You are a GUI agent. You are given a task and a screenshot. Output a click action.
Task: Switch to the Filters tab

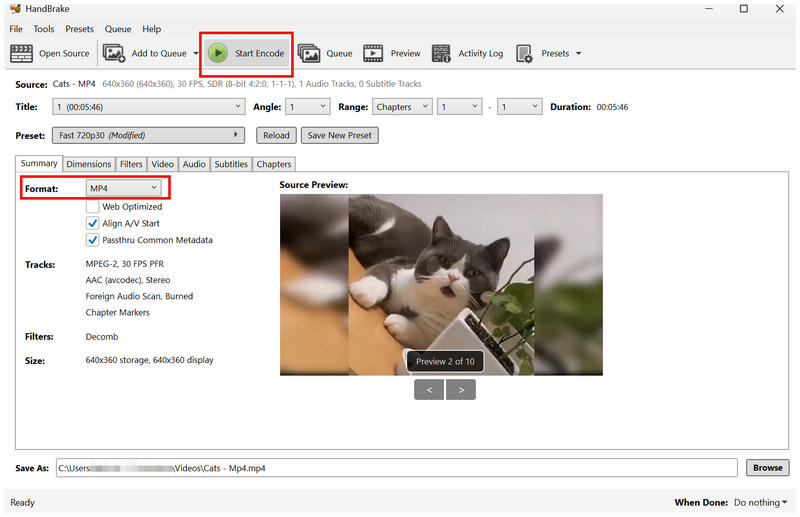131,164
